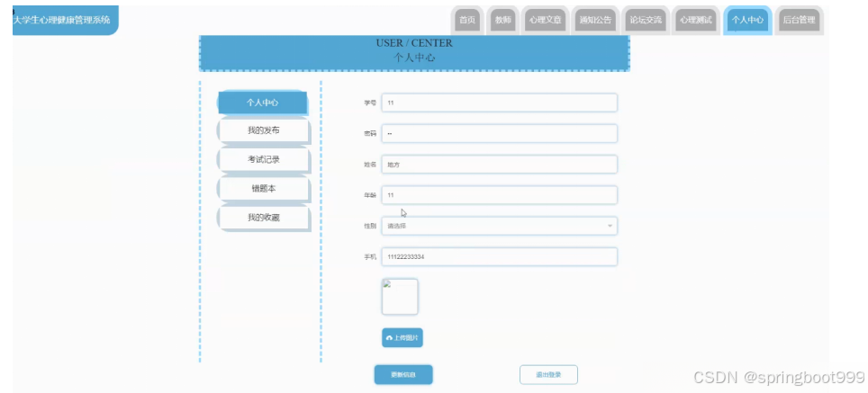Open 我的收藏 sidebar item
The height and width of the screenshot is (393, 868).
264,218
